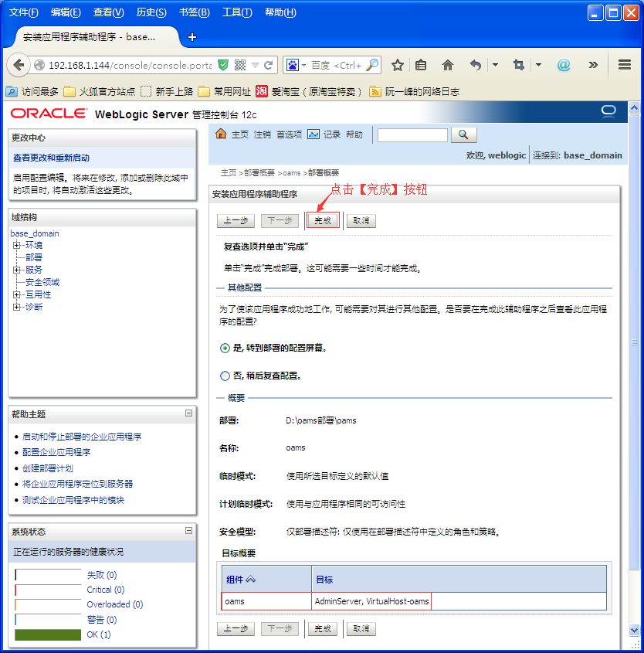Expand the 环境 tree node

17,245
